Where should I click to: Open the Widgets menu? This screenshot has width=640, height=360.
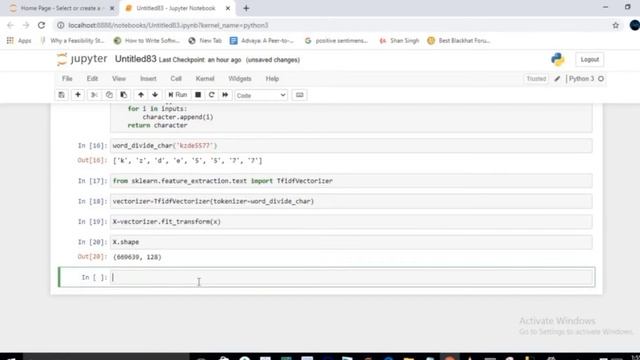[240, 79]
